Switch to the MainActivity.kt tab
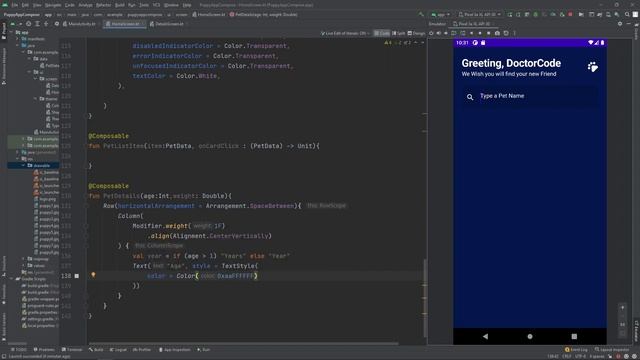 click(82, 24)
